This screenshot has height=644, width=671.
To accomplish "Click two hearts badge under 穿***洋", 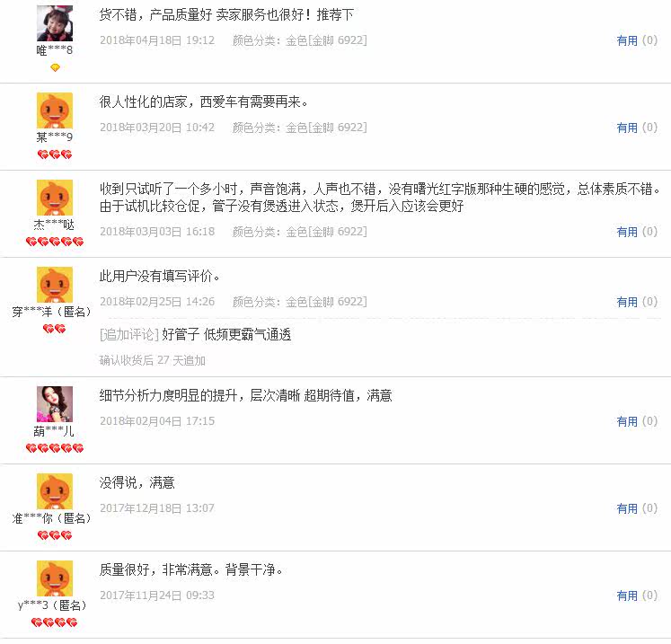I will pyautogui.click(x=55, y=329).
